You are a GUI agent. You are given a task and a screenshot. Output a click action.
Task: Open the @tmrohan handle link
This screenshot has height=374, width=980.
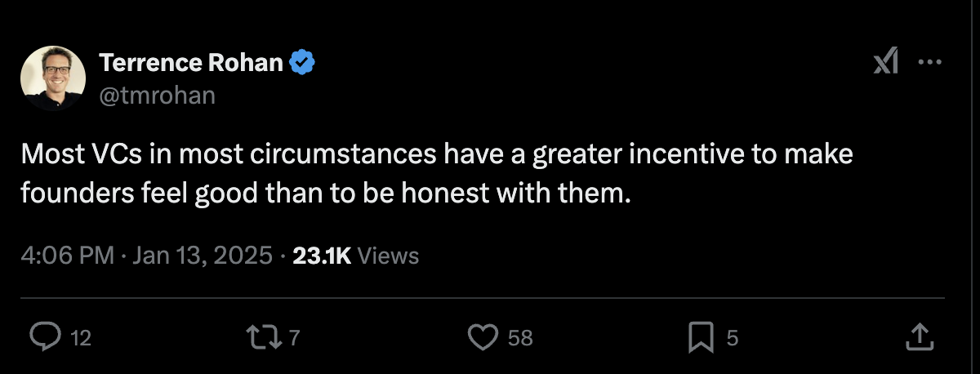157,95
